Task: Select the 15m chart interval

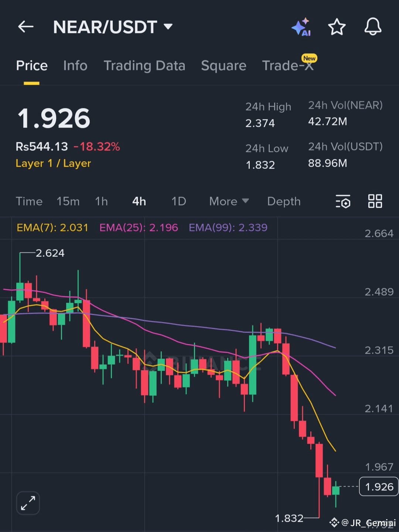Action: coord(68,201)
